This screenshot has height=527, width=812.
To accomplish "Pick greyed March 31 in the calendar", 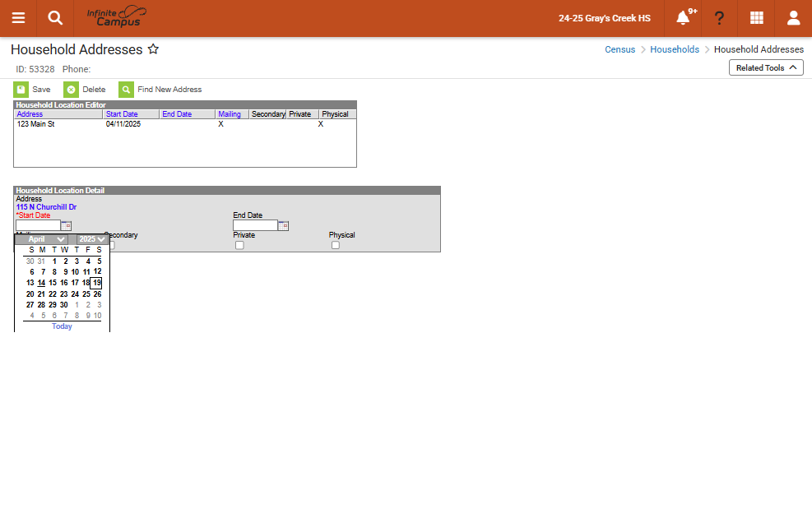I will [41, 261].
